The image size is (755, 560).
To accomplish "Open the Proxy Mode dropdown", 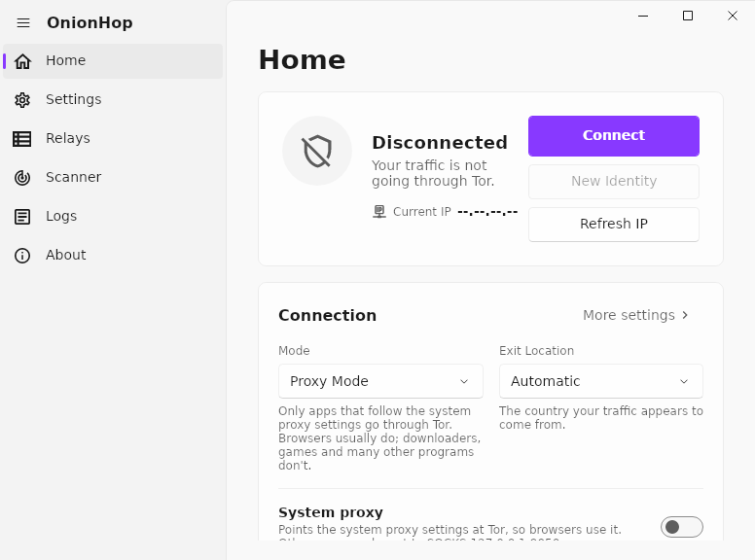I will tap(380, 381).
